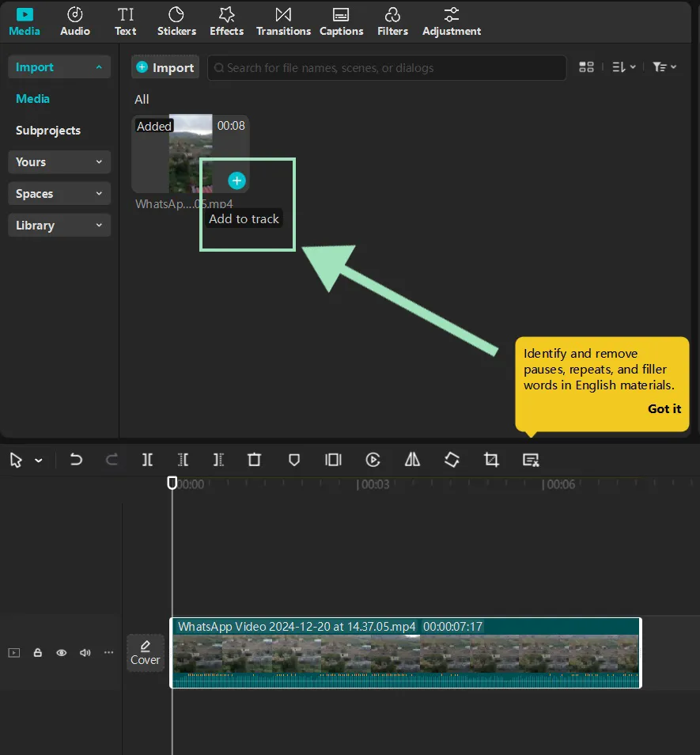Redo the last action
This screenshot has width=700, height=755.
tap(112, 460)
